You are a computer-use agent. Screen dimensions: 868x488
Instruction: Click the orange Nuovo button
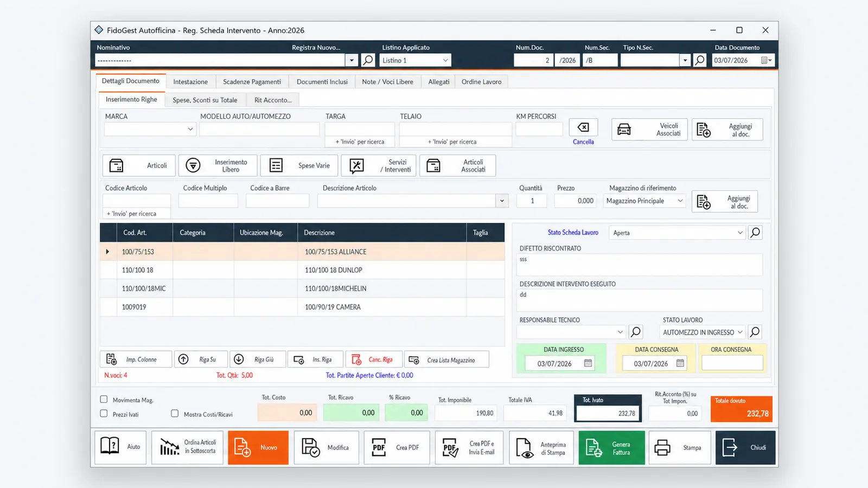tap(258, 447)
